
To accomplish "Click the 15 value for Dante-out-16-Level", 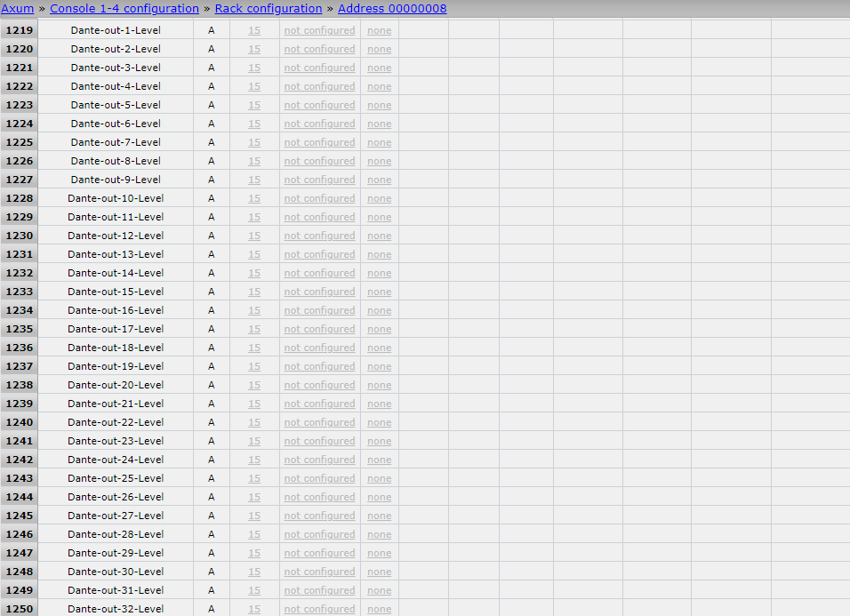I will coord(254,310).
